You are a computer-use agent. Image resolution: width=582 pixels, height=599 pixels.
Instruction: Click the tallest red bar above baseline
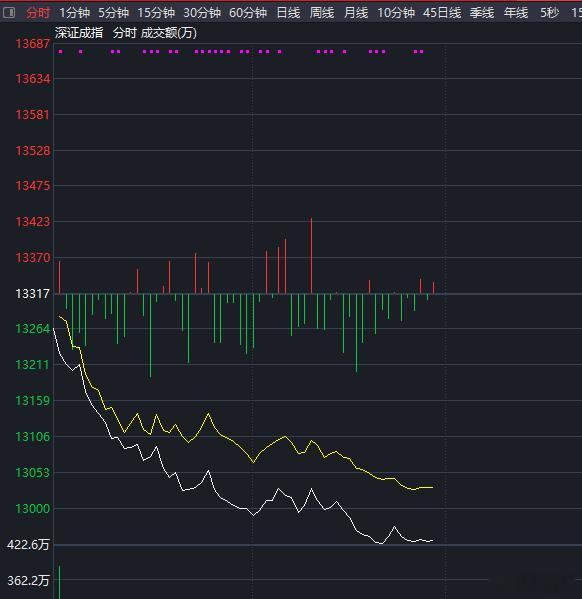(311, 256)
